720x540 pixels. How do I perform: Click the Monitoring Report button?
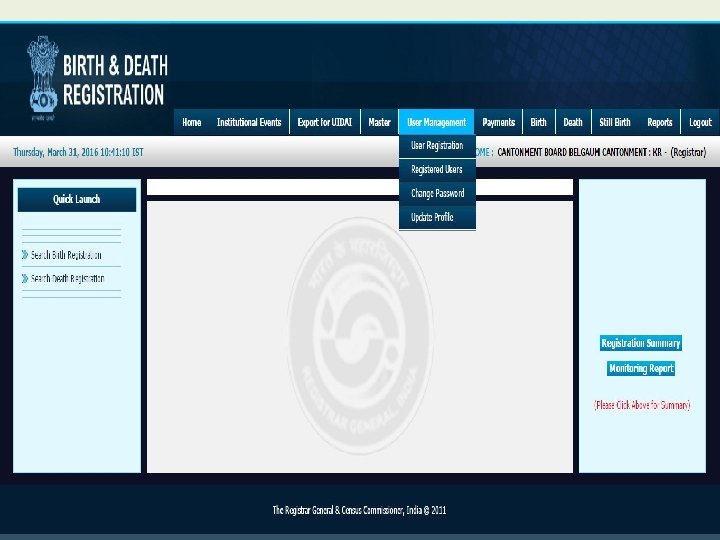click(641, 368)
